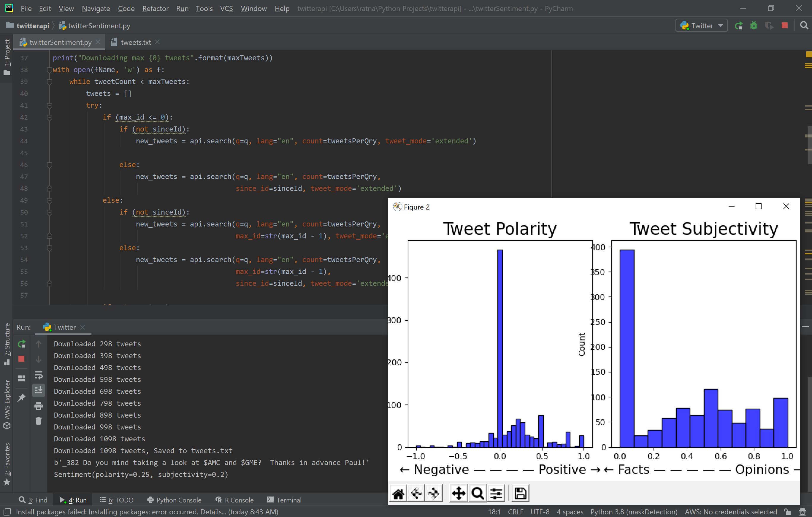Click the matplotlib Home reset view icon
Viewport: 812px width, 517px height.
[398, 494]
